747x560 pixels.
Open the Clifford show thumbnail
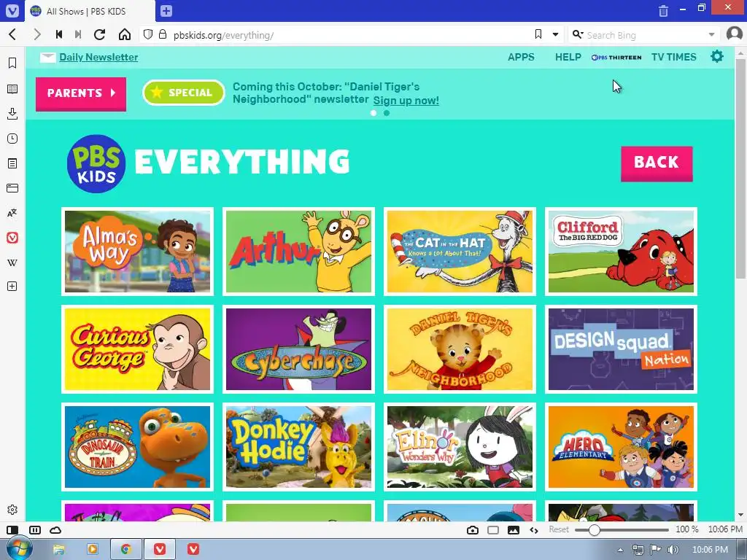[x=621, y=252]
